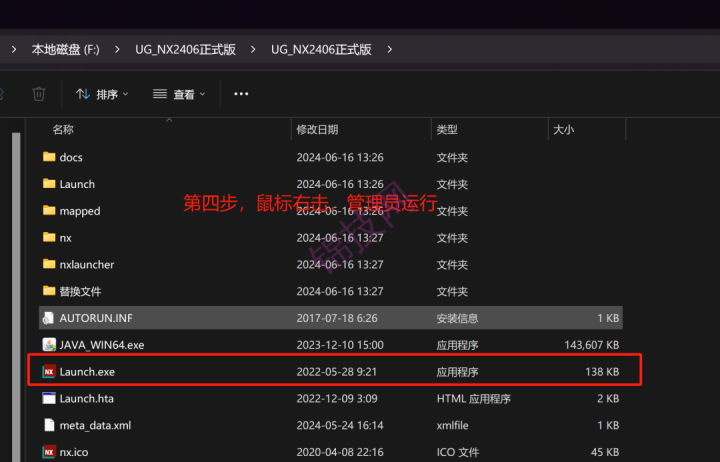
Task: Click the HTML 应用程序 type cell
Action: 473,399
